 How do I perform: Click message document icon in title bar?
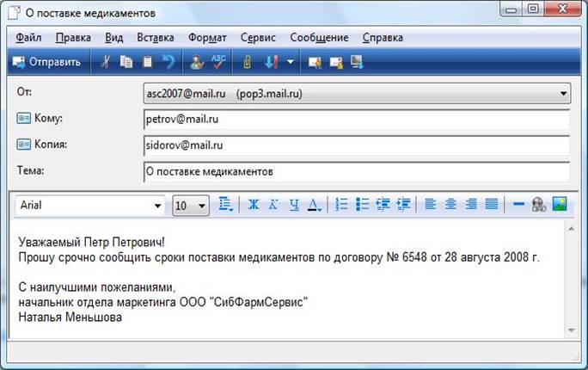pos(15,12)
